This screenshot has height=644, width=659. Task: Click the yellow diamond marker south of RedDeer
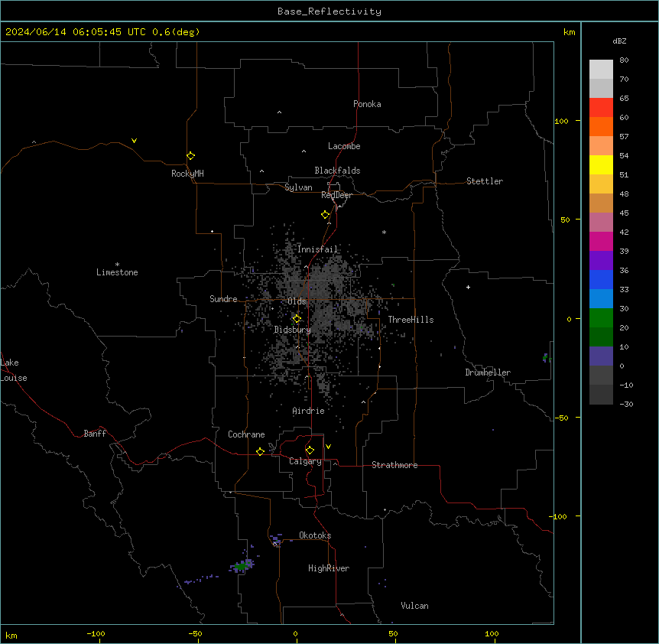326,215
